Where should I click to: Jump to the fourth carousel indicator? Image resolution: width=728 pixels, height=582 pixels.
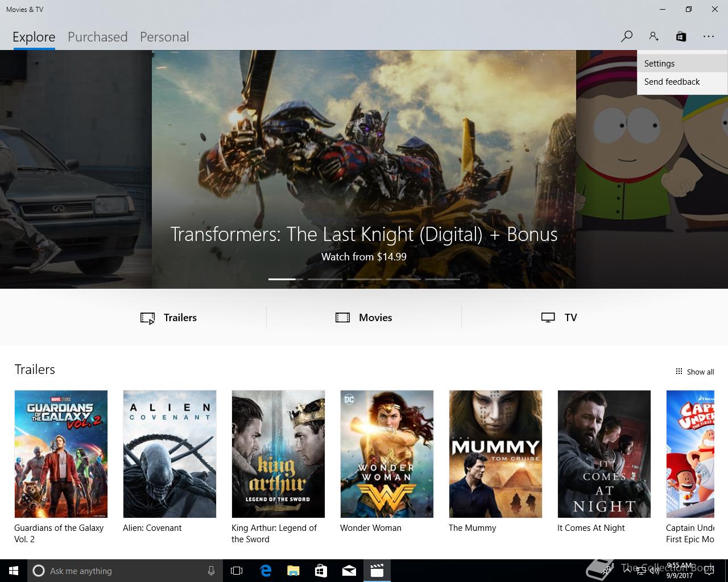[x=403, y=279]
